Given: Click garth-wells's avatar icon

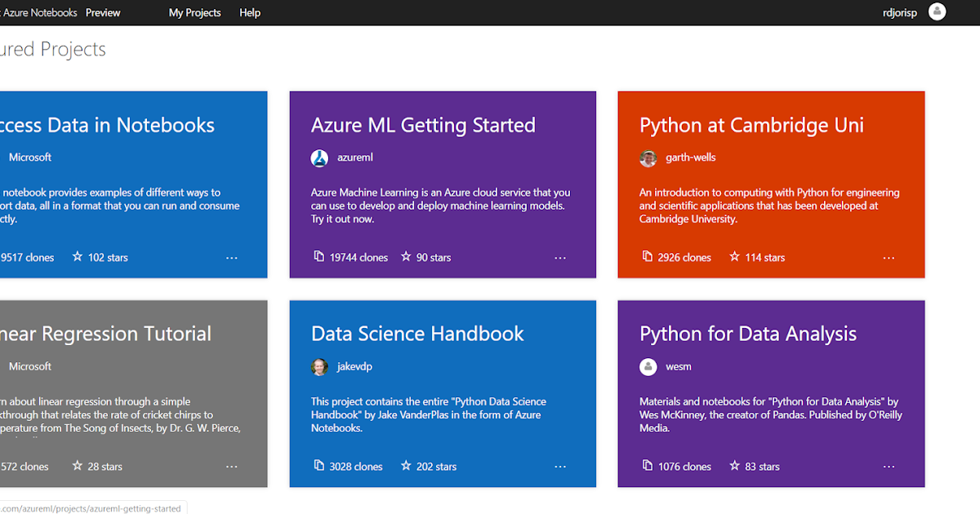Looking at the screenshot, I should pos(648,158).
